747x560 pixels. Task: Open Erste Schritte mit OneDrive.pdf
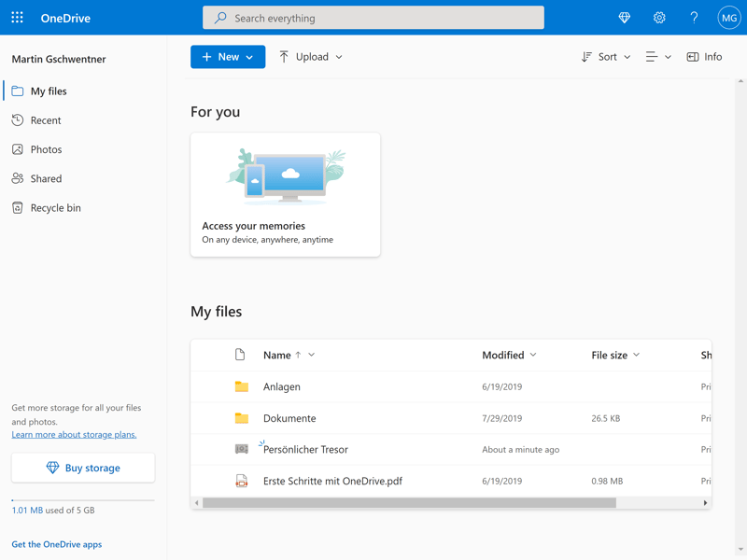click(x=332, y=481)
